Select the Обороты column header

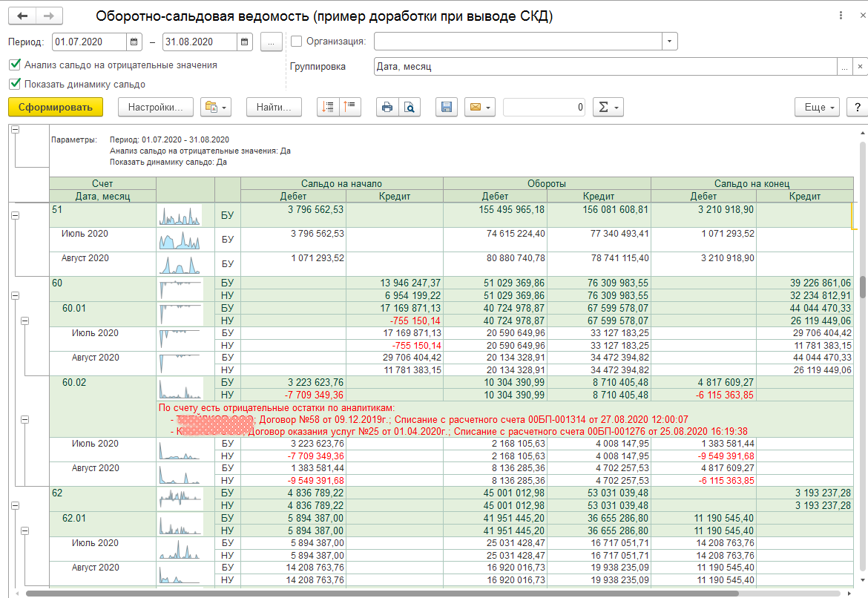tap(547, 183)
